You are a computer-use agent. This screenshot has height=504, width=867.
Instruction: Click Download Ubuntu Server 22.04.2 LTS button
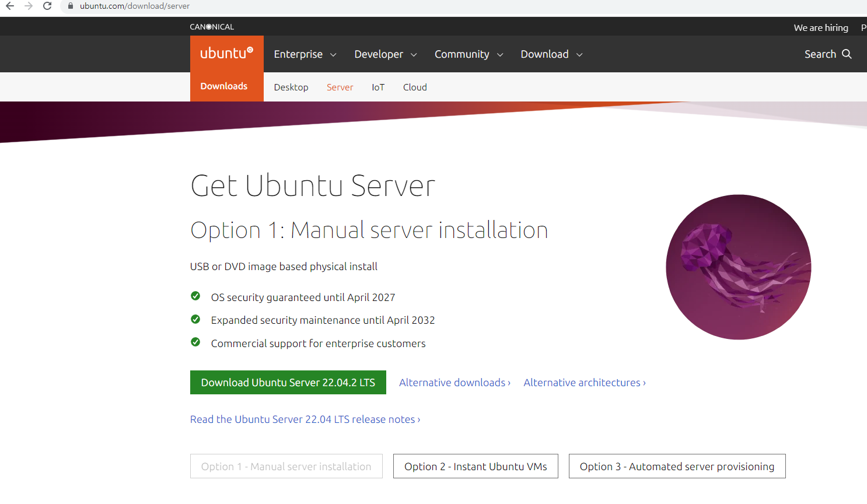(288, 383)
